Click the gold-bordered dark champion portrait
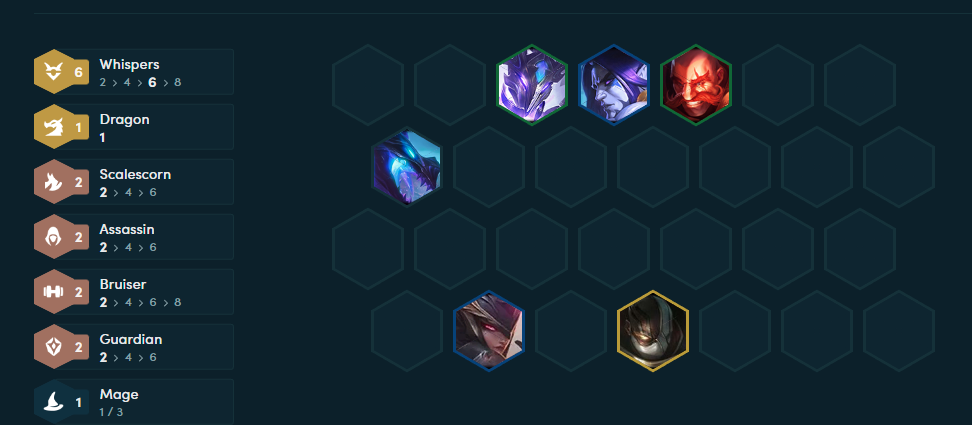Viewport: 972px width, 425px height. coord(653,331)
